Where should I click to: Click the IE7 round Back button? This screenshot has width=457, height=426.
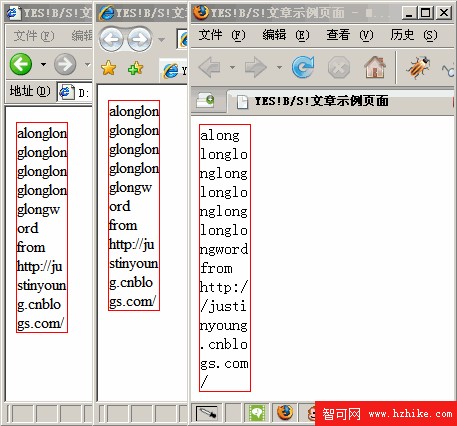[111, 40]
